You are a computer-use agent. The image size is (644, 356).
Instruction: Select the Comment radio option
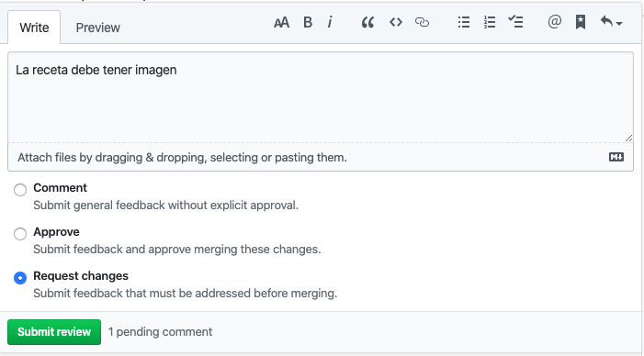coord(20,190)
